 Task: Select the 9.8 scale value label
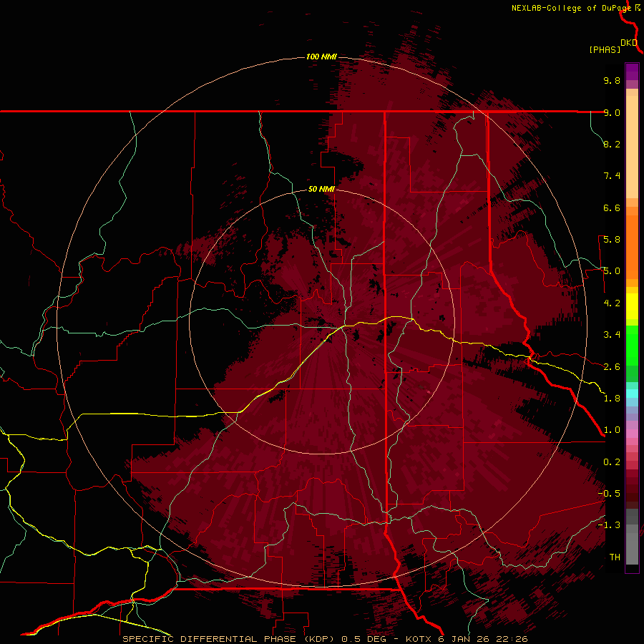612,80
